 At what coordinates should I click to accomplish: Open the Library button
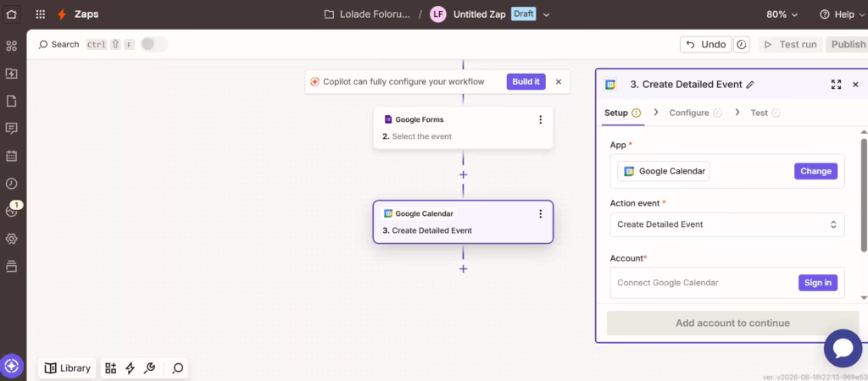point(67,368)
